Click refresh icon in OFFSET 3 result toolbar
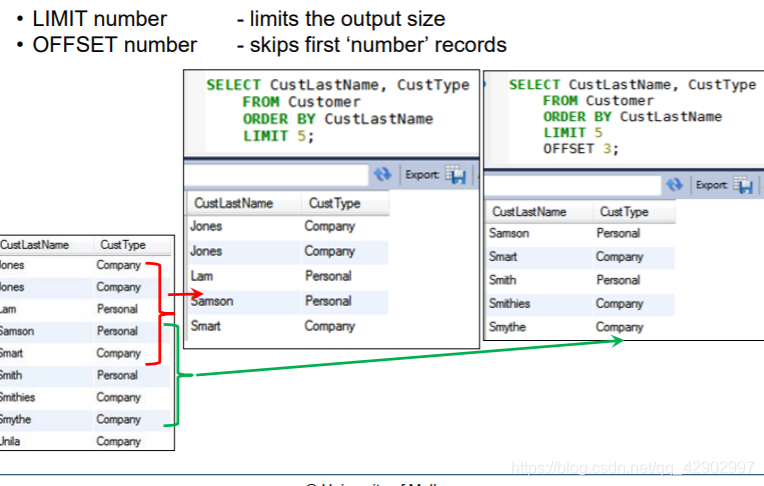The height and width of the screenshot is (486, 764). coord(675,185)
